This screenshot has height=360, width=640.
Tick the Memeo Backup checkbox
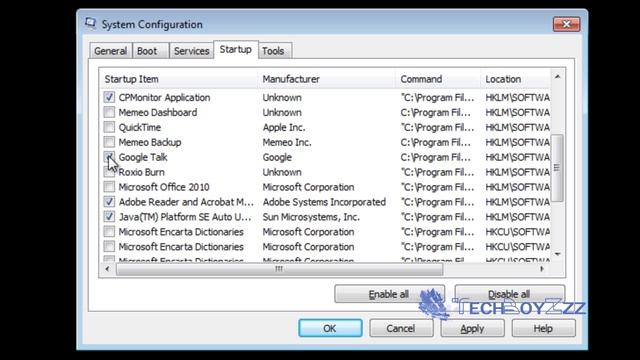point(109,142)
